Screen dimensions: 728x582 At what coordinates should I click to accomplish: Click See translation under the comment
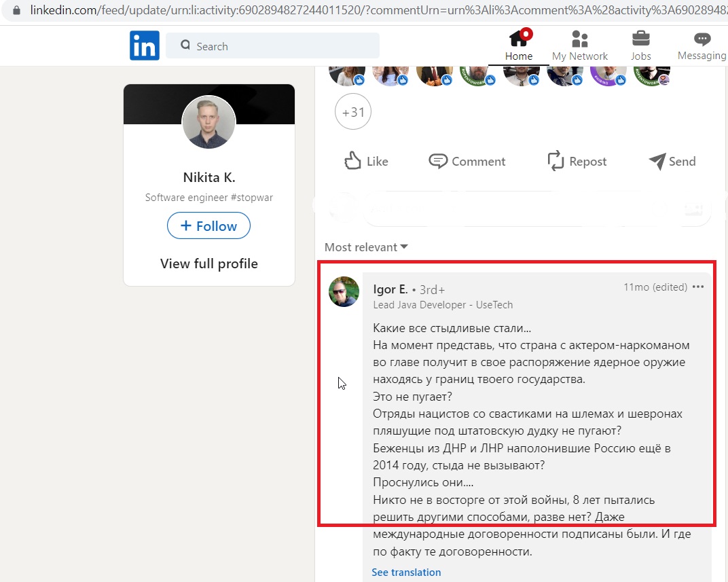click(x=406, y=572)
